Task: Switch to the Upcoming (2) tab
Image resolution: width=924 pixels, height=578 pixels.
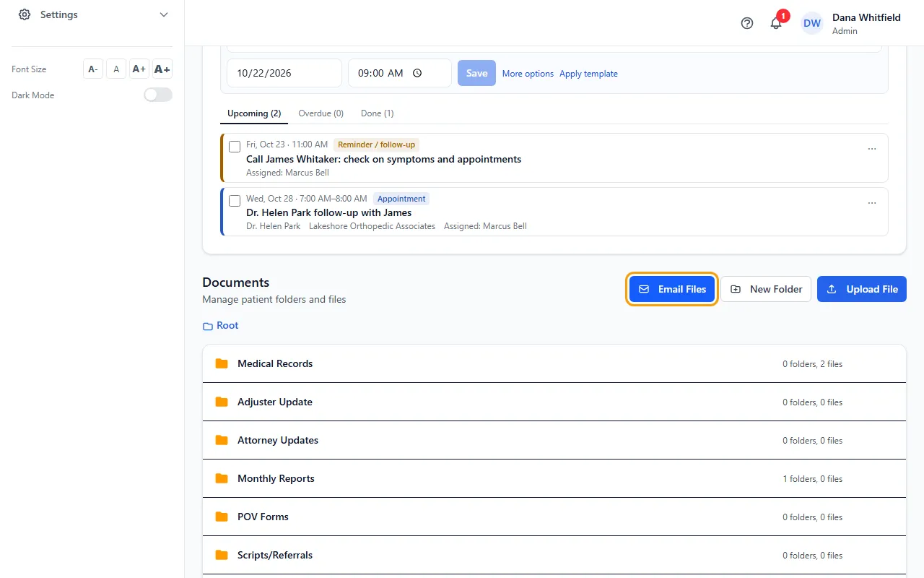Action: point(254,113)
